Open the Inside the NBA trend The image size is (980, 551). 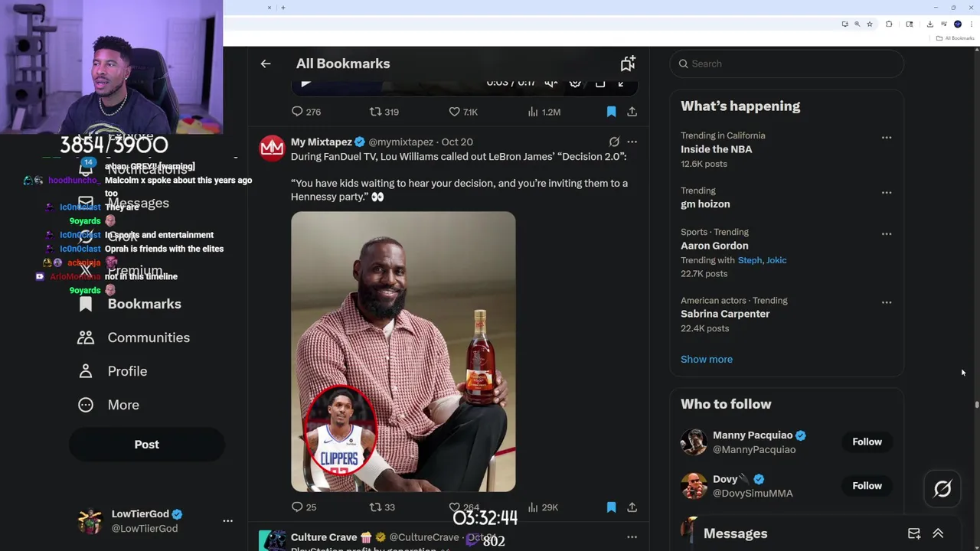coord(716,149)
